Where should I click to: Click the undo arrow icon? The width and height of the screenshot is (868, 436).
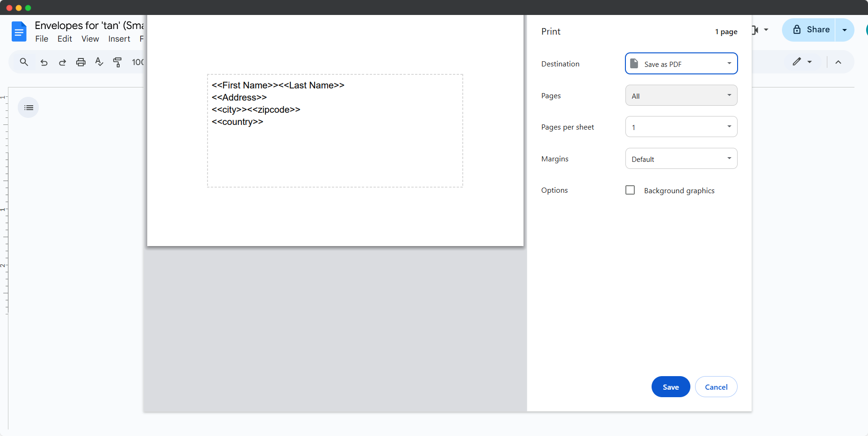coord(44,62)
